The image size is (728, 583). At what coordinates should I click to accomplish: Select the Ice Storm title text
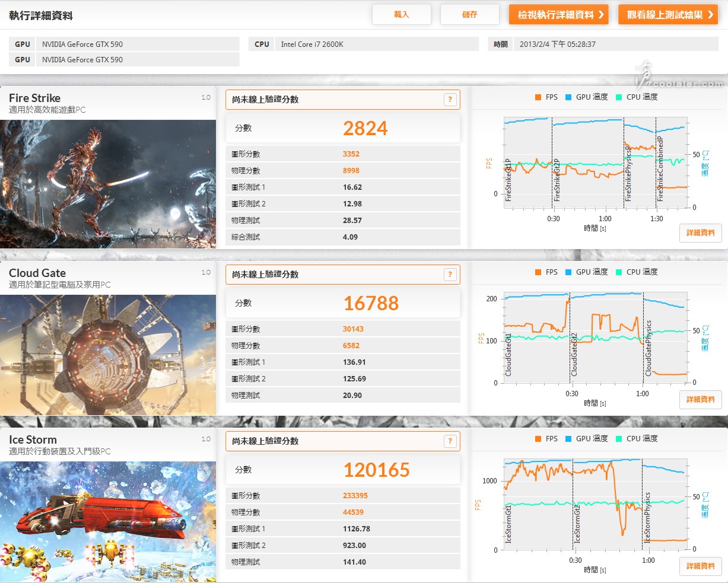(x=33, y=440)
